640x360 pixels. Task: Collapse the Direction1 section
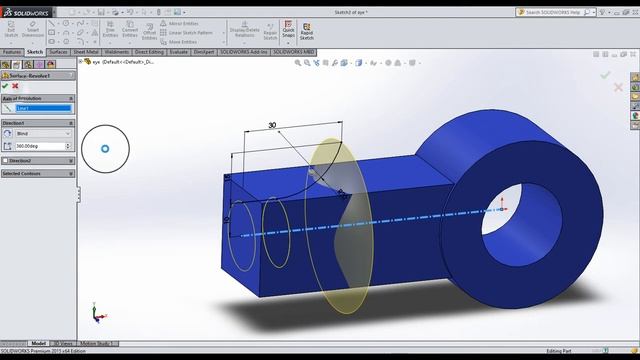coord(71,123)
